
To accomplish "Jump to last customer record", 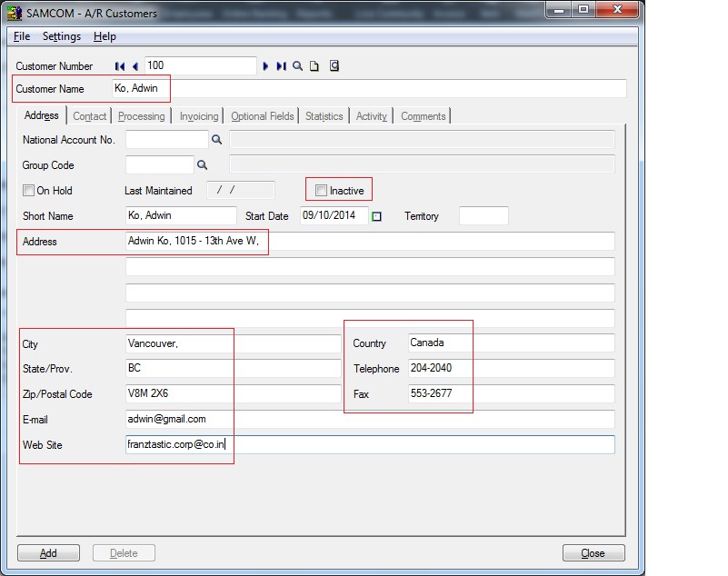I will 281,66.
